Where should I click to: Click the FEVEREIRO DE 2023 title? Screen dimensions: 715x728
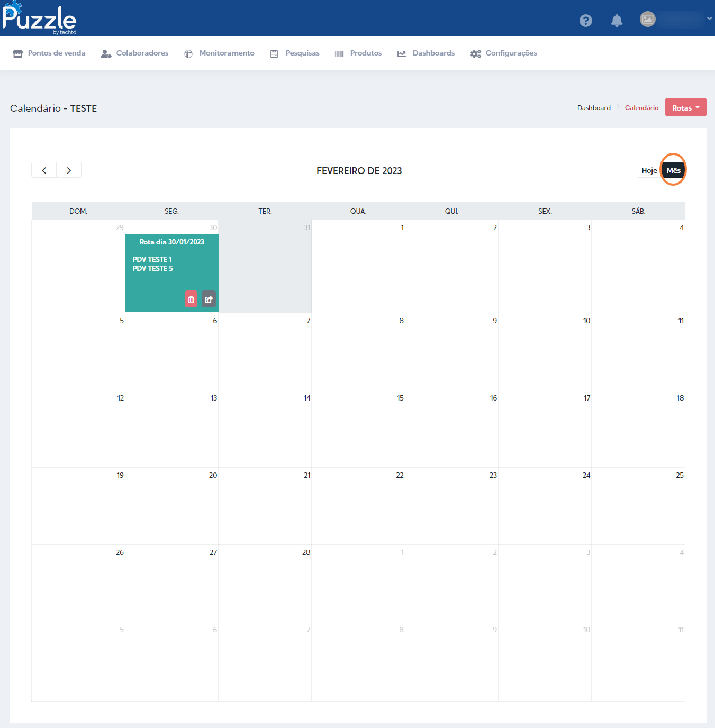(359, 171)
